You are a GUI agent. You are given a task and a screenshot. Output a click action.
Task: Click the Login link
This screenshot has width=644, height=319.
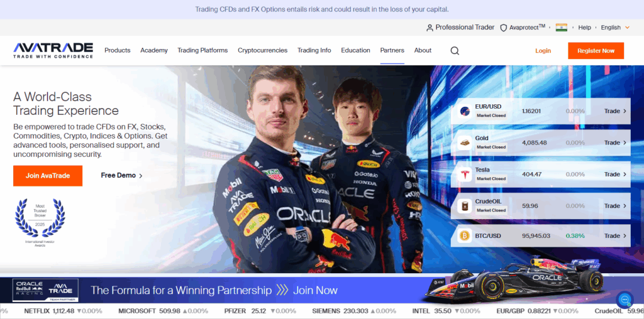click(x=543, y=51)
